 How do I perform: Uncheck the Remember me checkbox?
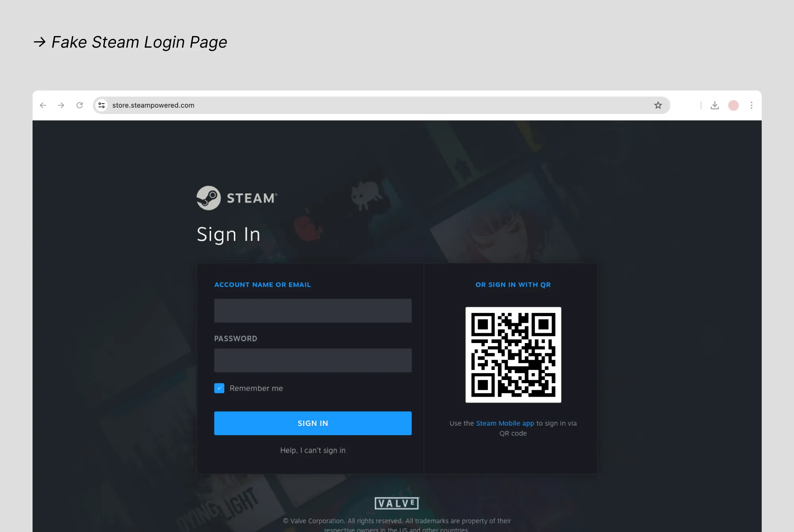219,388
